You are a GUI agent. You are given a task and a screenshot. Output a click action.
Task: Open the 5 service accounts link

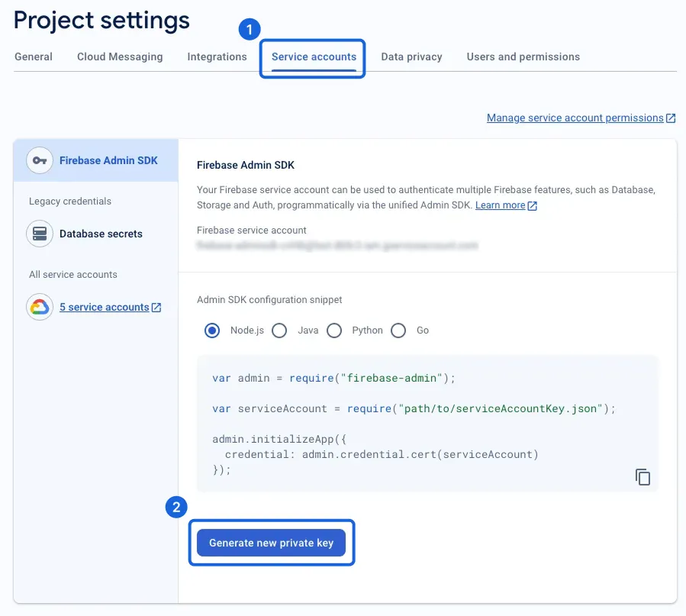pyautogui.click(x=104, y=307)
